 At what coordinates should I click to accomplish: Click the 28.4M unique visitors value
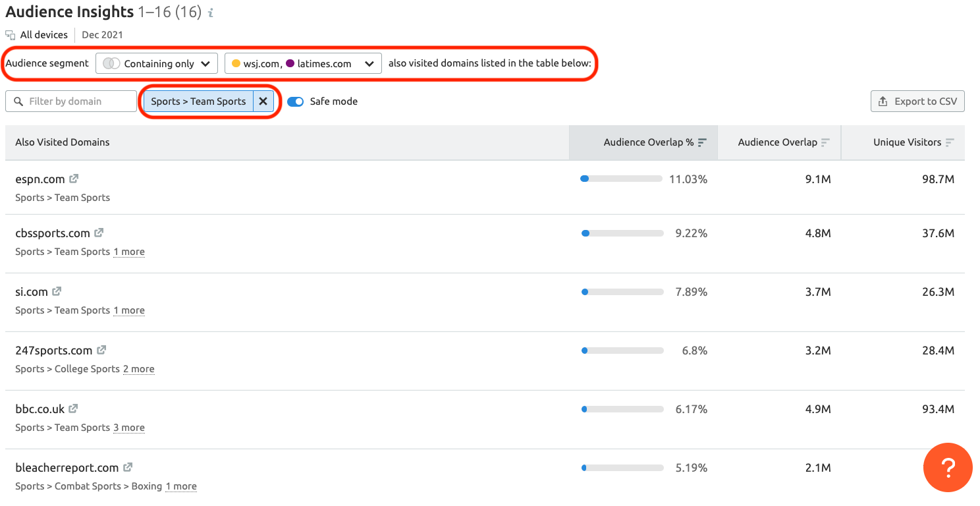coord(938,350)
